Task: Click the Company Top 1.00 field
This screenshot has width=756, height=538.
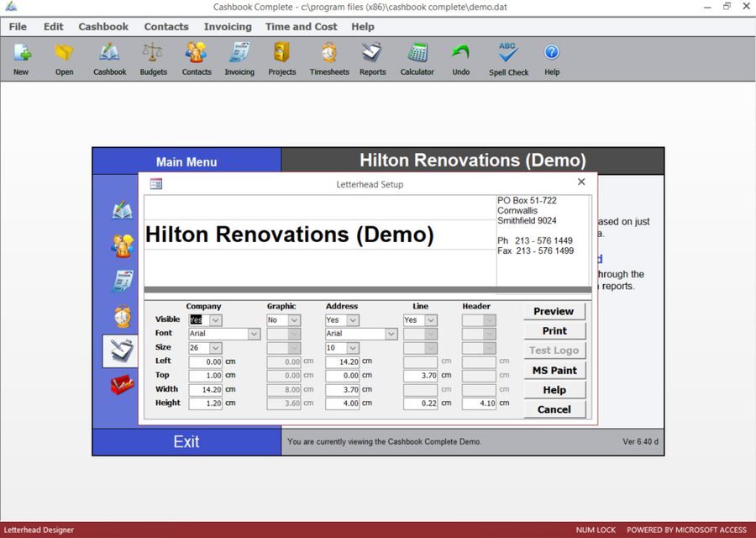Action: pos(206,376)
